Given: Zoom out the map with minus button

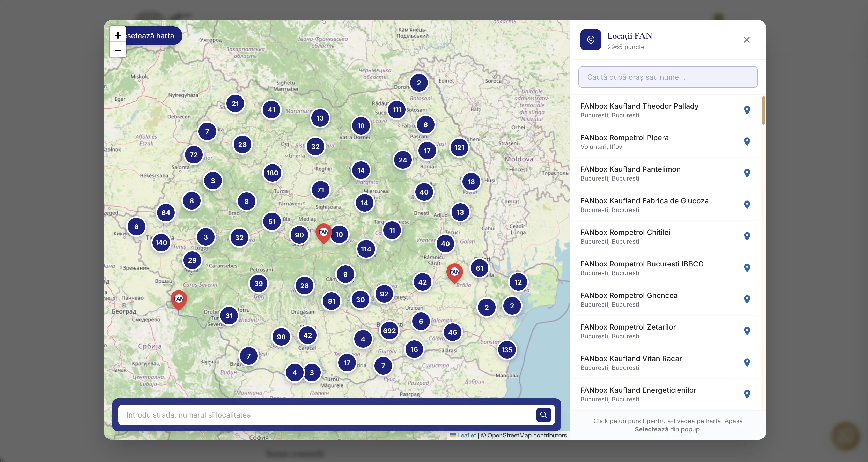Looking at the screenshot, I should coord(117,50).
